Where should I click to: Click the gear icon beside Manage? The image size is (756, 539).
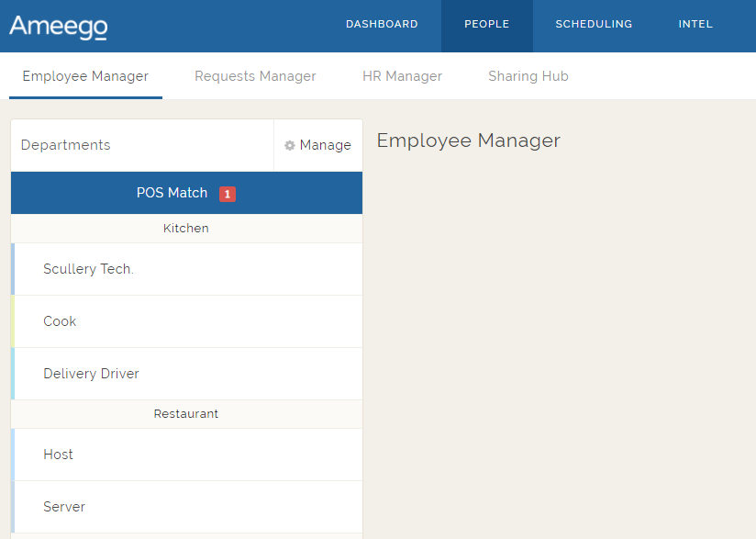pyautogui.click(x=290, y=145)
